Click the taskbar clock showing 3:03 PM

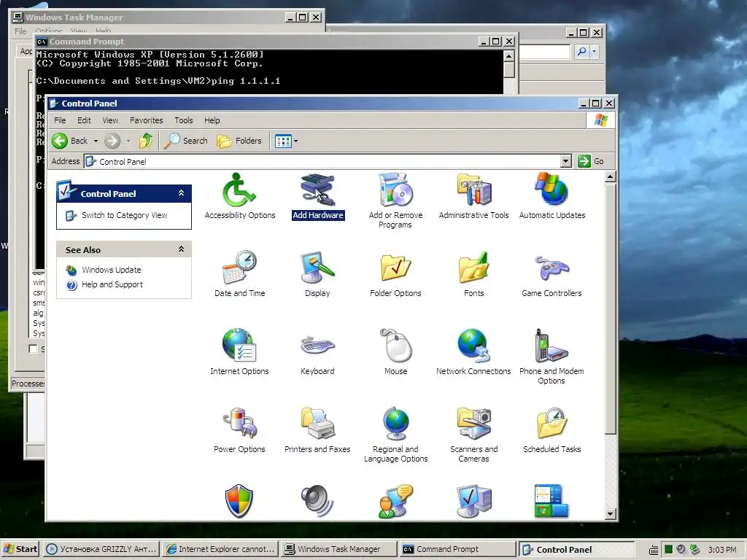click(721, 550)
